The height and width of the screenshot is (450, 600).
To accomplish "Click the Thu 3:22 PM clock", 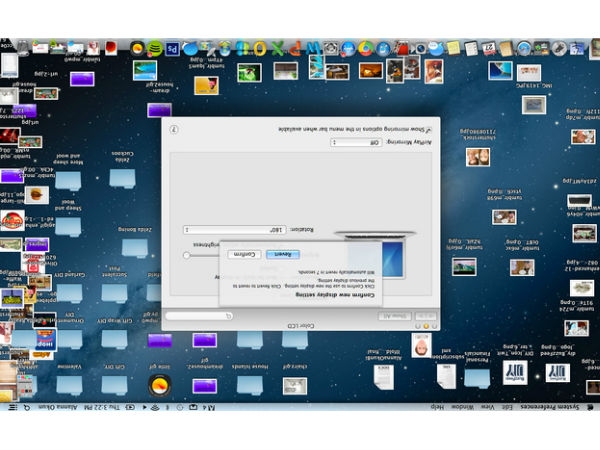I will [x=101, y=408].
